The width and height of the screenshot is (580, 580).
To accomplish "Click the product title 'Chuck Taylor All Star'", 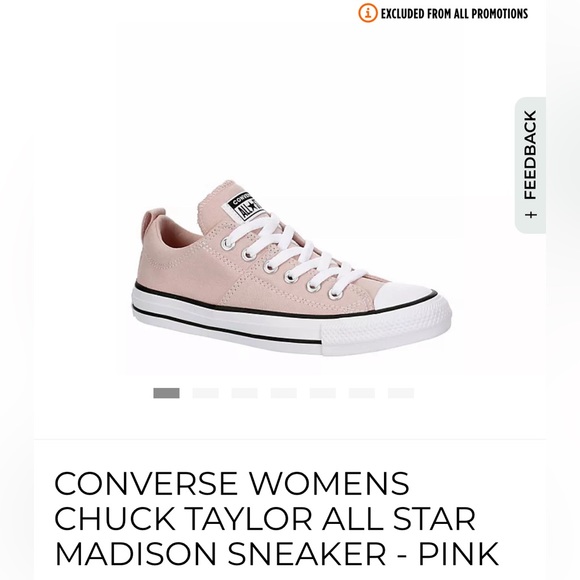I will tap(265, 518).
